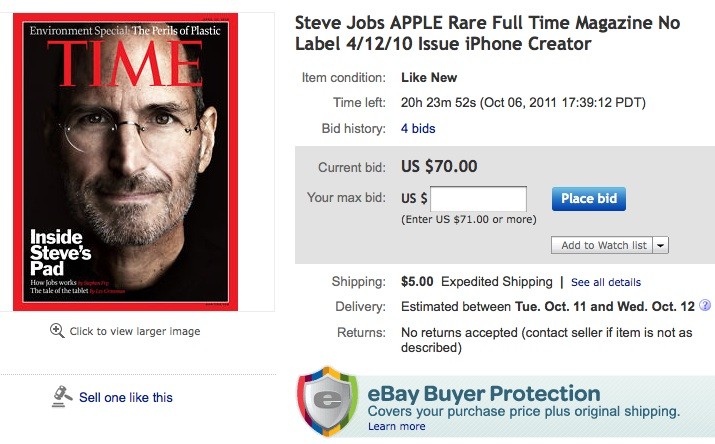This screenshot has height=444, width=715.
Task: Click the US $70.00 current bid amount
Action: click(x=439, y=166)
